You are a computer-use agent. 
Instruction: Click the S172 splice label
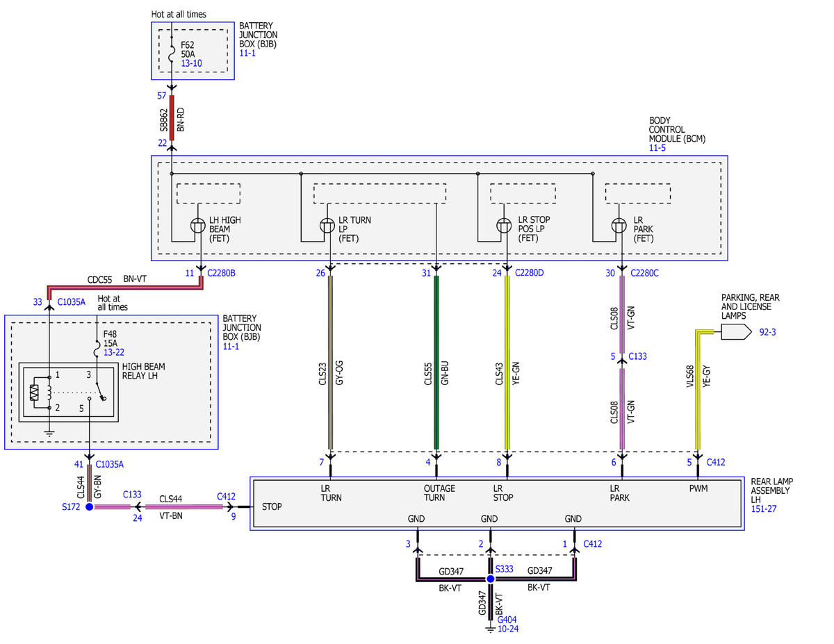tap(72, 508)
